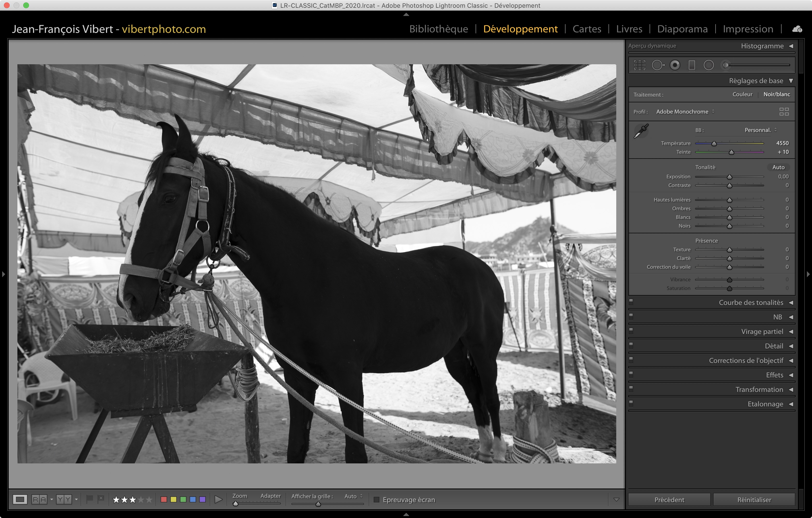The height and width of the screenshot is (518, 812).
Task: Open the profile browser grid icon
Action: 784,112
